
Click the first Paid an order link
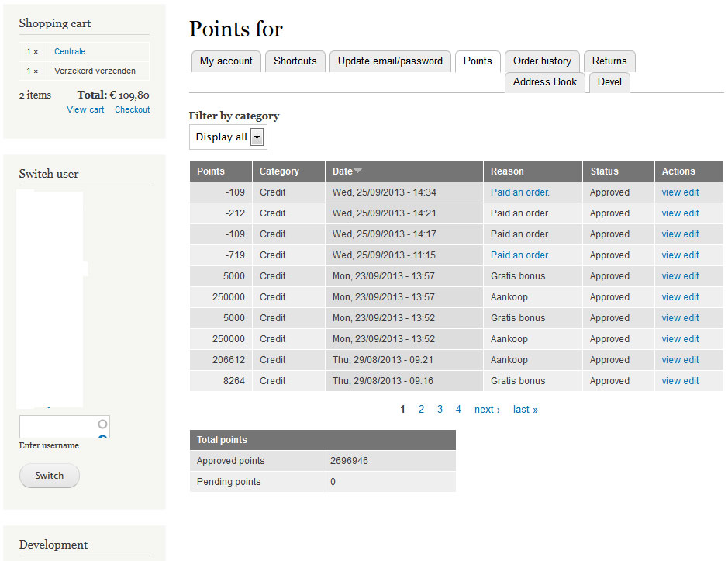519,192
